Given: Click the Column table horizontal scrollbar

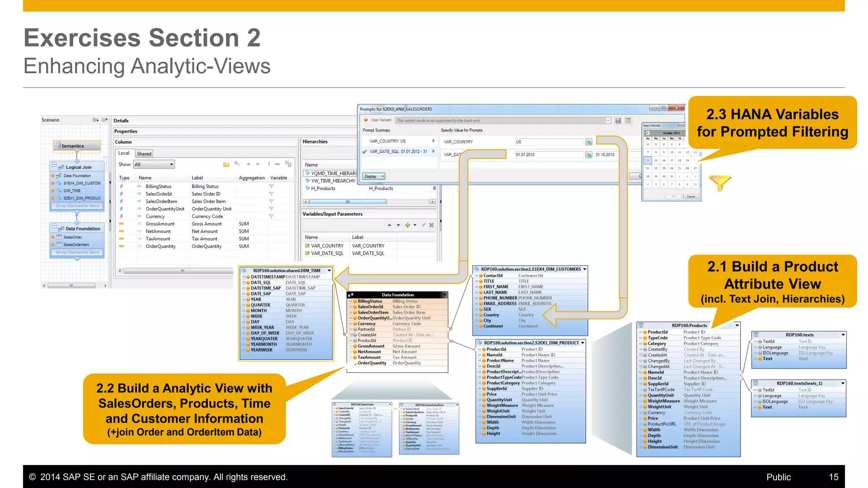Looking at the screenshot, I should [182, 271].
